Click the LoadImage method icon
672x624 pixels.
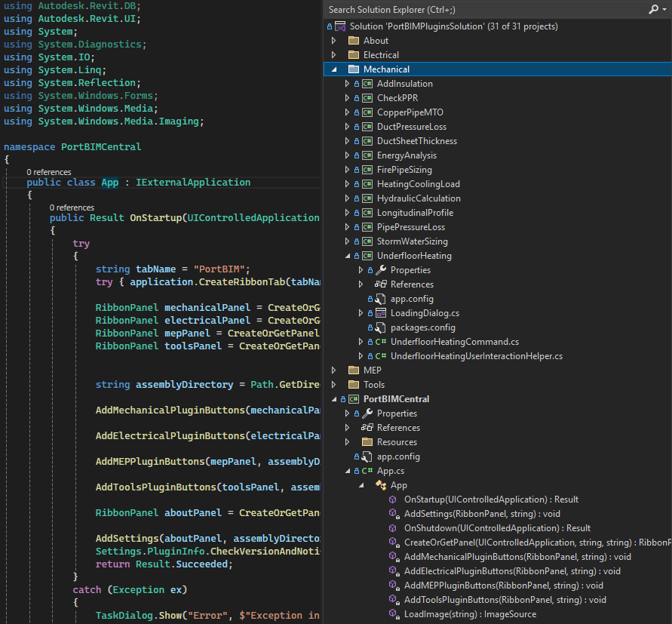click(x=394, y=614)
